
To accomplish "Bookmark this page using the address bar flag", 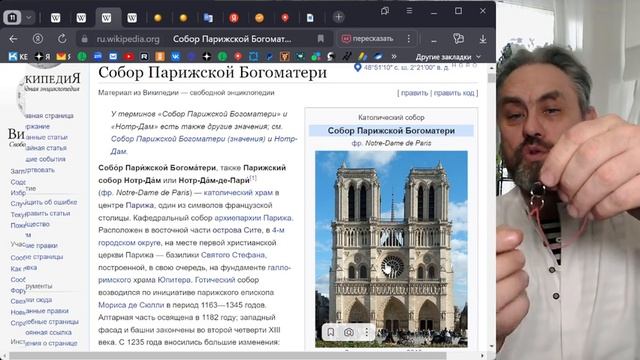I will click(x=320, y=39).
